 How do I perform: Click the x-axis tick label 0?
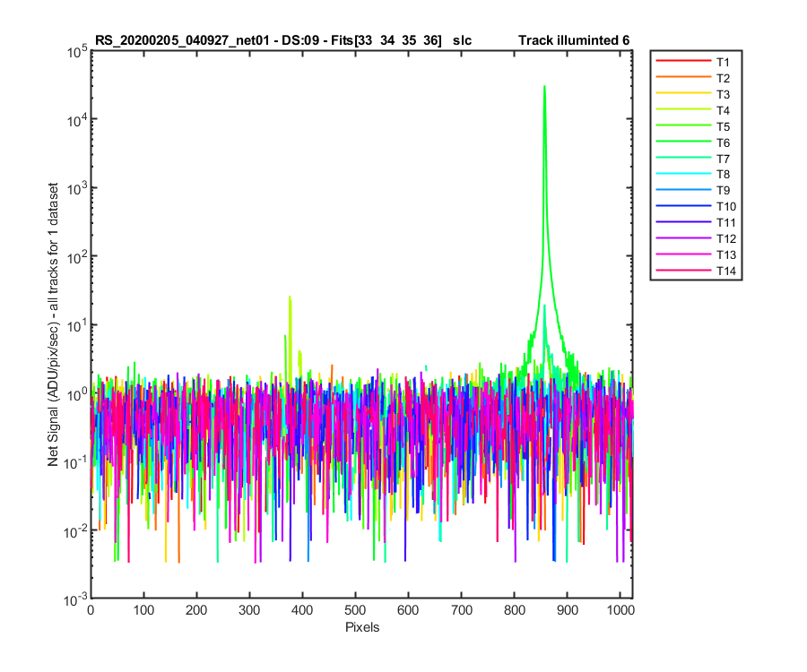coord(91,610)
